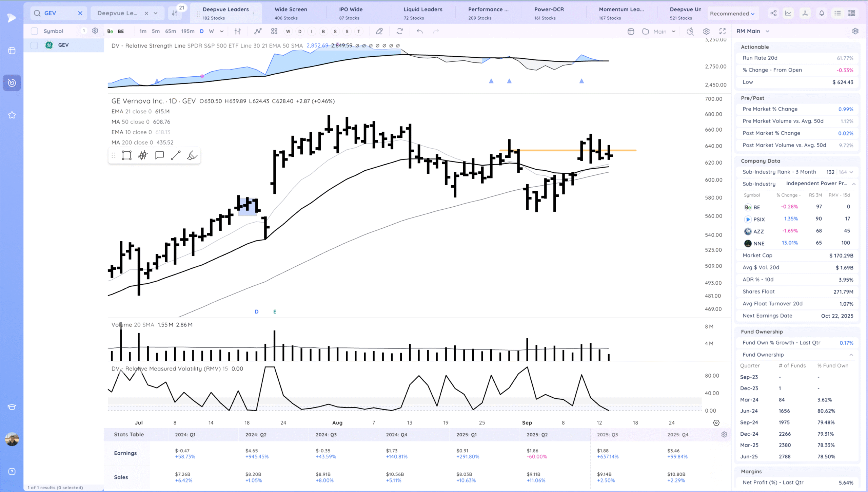The height and width of the screenshot is (492, 868).
Task: Switch to the Momentum Leaders tab
Action: coord(621,13)
